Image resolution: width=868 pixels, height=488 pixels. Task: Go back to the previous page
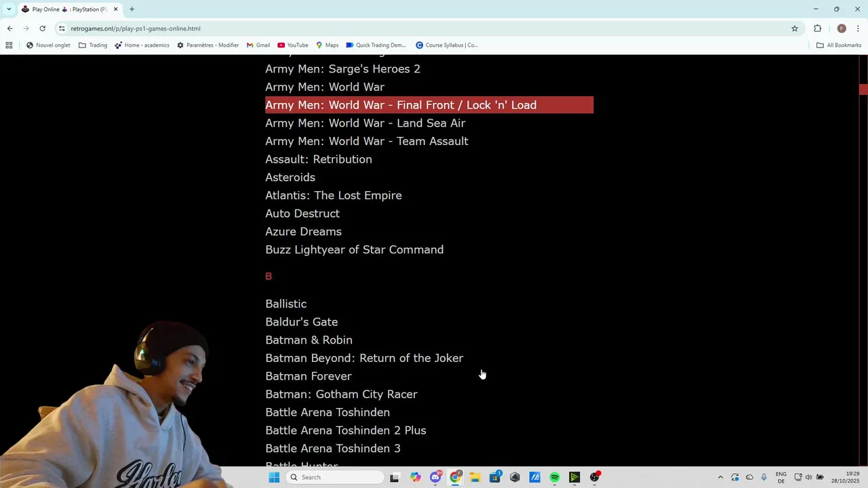pos(9,28)
